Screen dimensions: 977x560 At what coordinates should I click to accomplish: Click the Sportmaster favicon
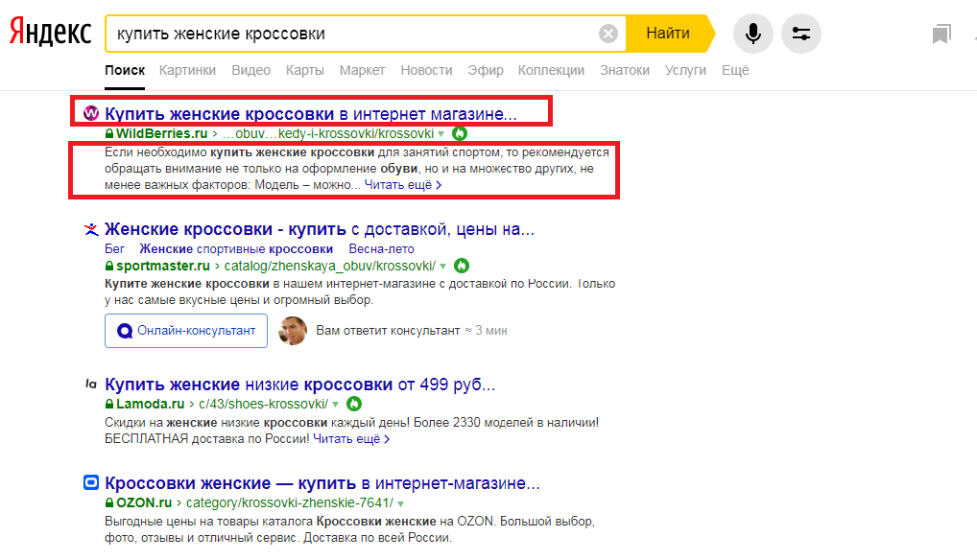tap(91, 229)
